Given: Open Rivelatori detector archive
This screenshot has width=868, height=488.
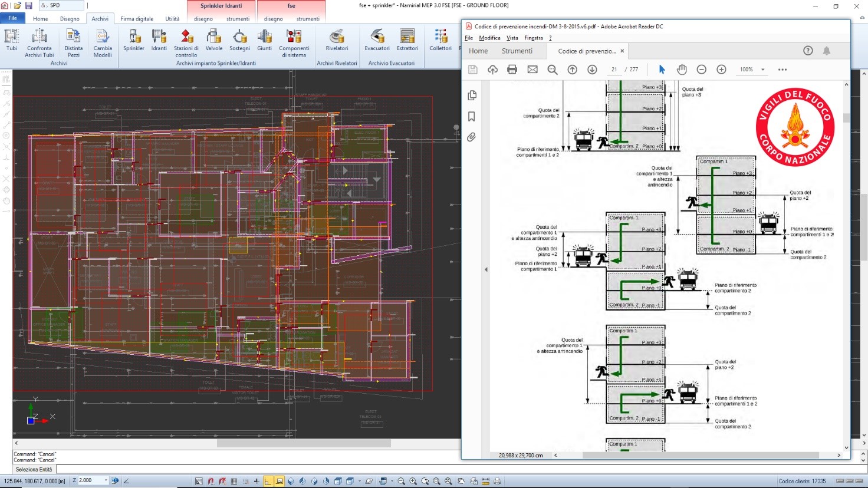Looking at the screenshot, I should [337, 40].
